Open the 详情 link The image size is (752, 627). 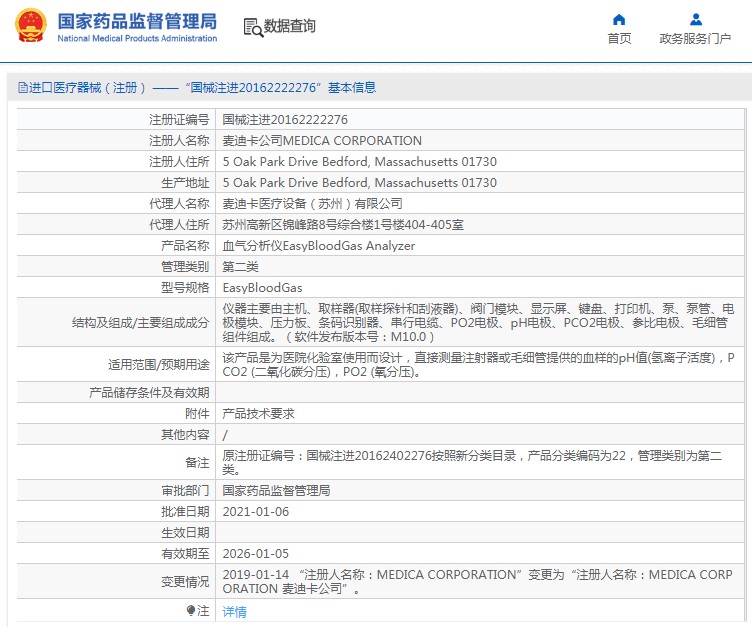[234, 611]
